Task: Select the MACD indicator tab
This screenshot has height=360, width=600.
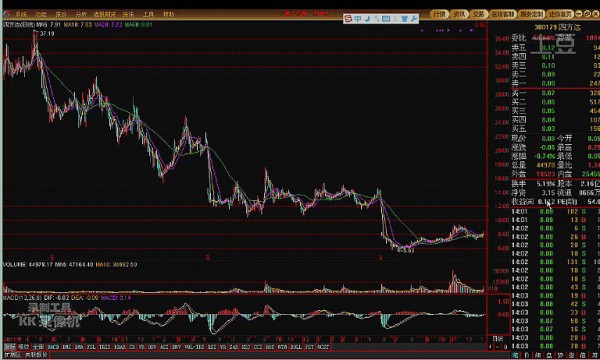Action: click(x=53, y=347)
